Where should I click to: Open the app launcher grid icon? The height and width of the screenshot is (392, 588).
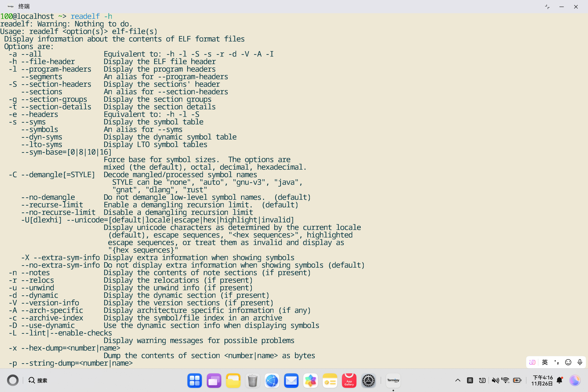coord(194,380)
